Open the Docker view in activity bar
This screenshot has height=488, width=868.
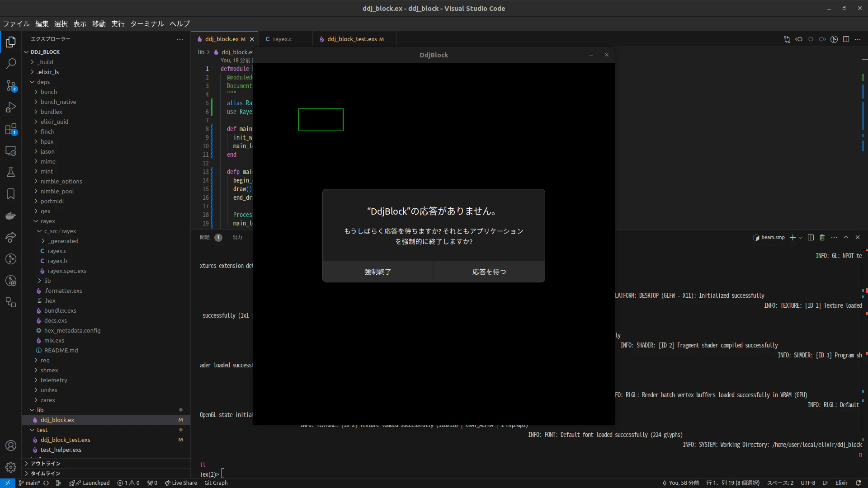(11, 216)
